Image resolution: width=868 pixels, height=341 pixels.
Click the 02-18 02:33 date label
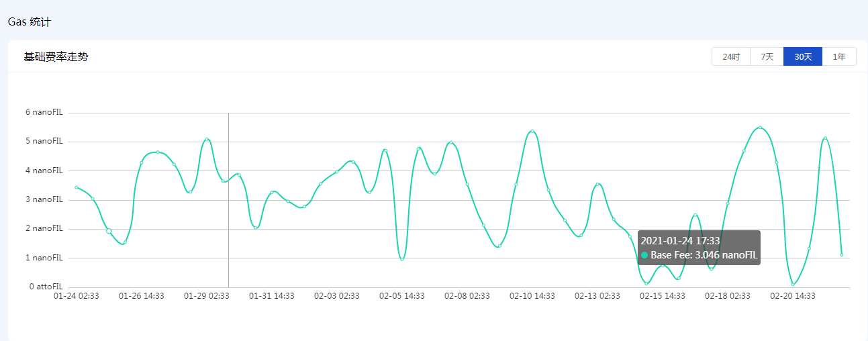point(728,296)
